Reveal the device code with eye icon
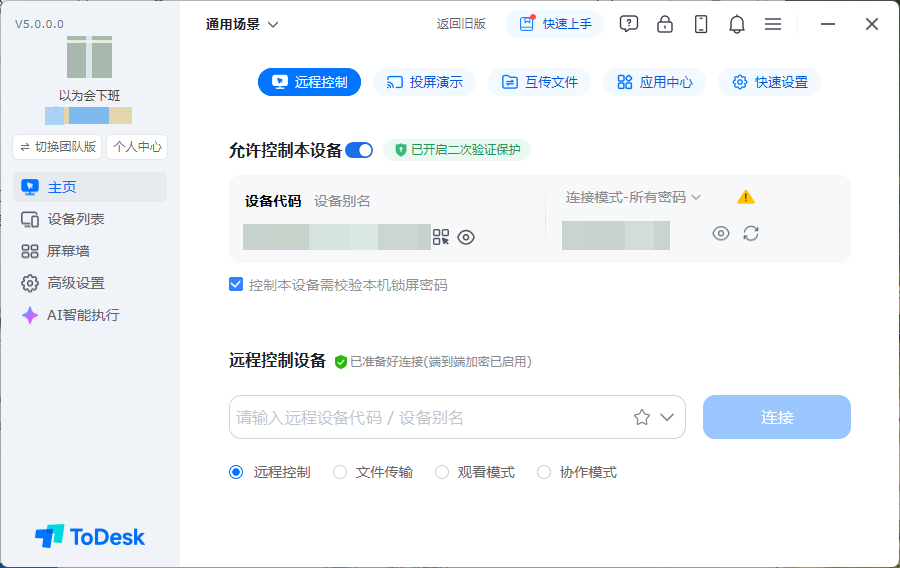The image size is (900, 568). pyautogui.click(x=466, y=237)
